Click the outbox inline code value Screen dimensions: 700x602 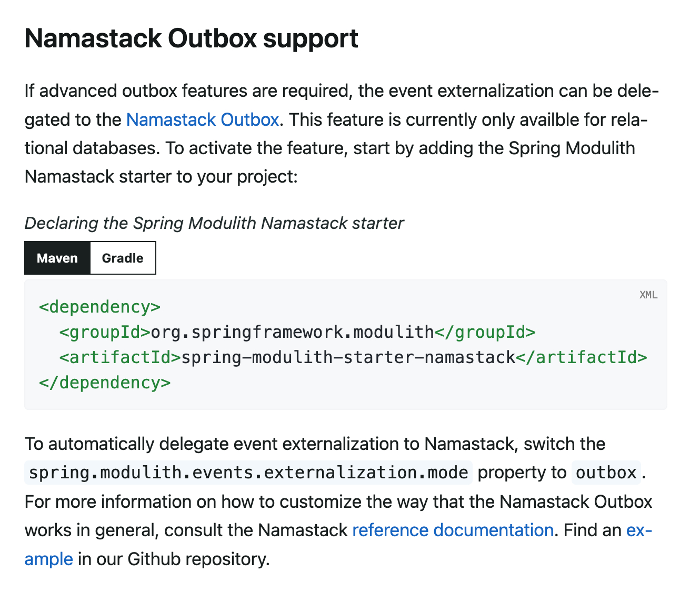[x=606, y=473]
